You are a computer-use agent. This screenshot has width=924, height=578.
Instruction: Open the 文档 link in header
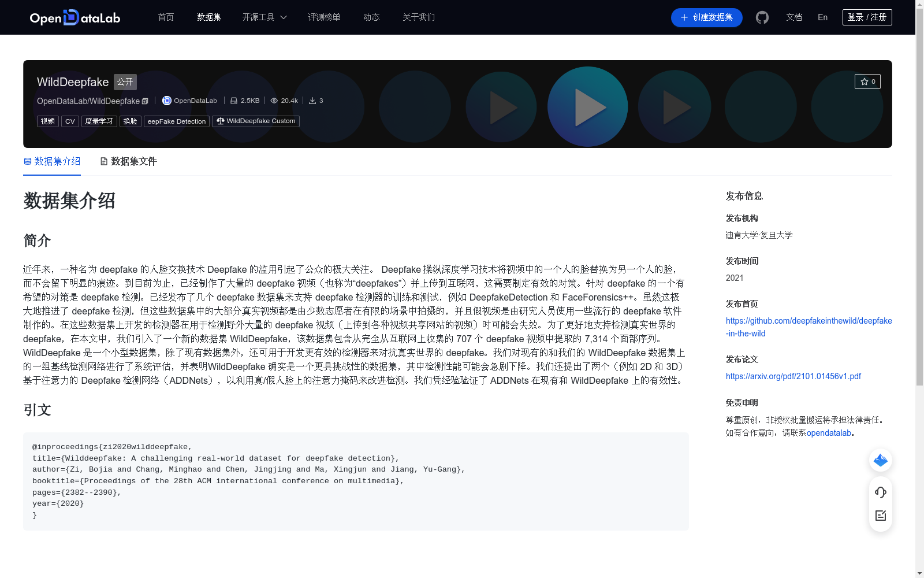click(794, 17)
